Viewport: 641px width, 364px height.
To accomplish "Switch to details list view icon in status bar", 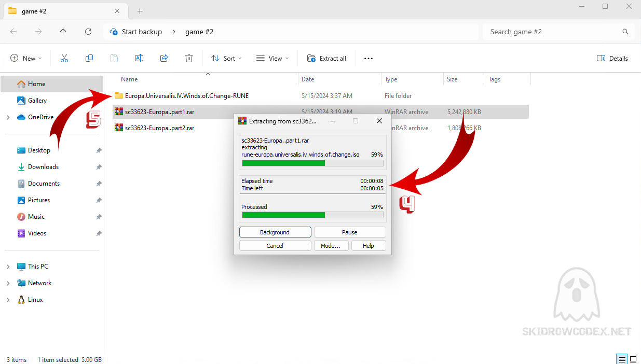I will point(621,359).
